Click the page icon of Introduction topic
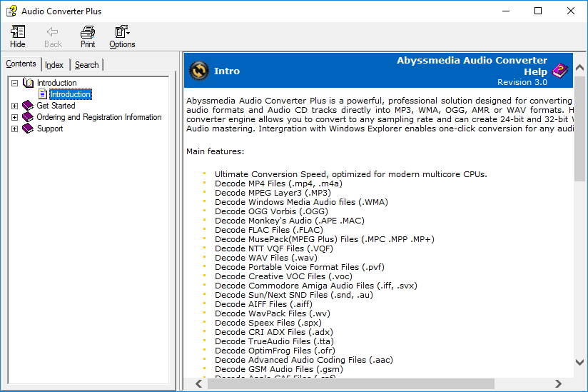The width and height of the screenshot is (588, 392). tap(43, 94)
